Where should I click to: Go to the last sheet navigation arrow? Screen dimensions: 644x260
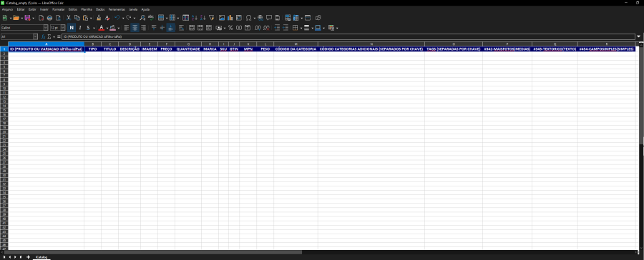21,257
